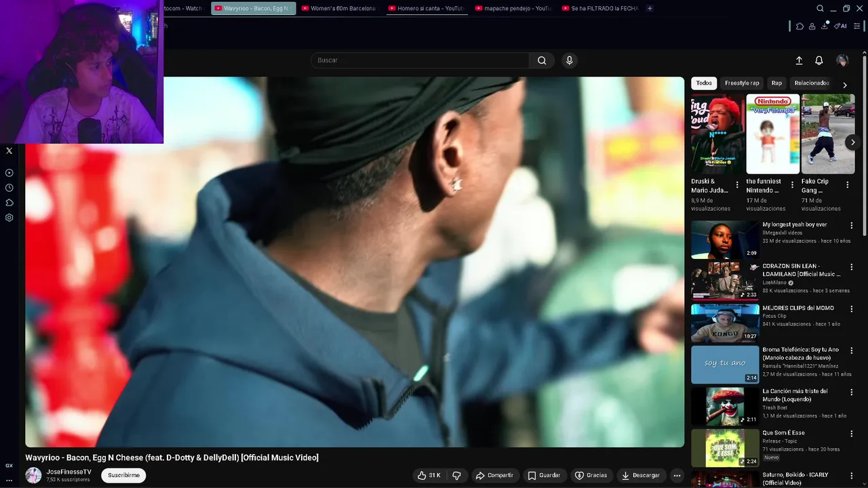The width and height of the screenshot is (868, 488).
Task: Open 'soy tu ano' Broma Telefónica thumbnail
Action: [x=725, y=365]
